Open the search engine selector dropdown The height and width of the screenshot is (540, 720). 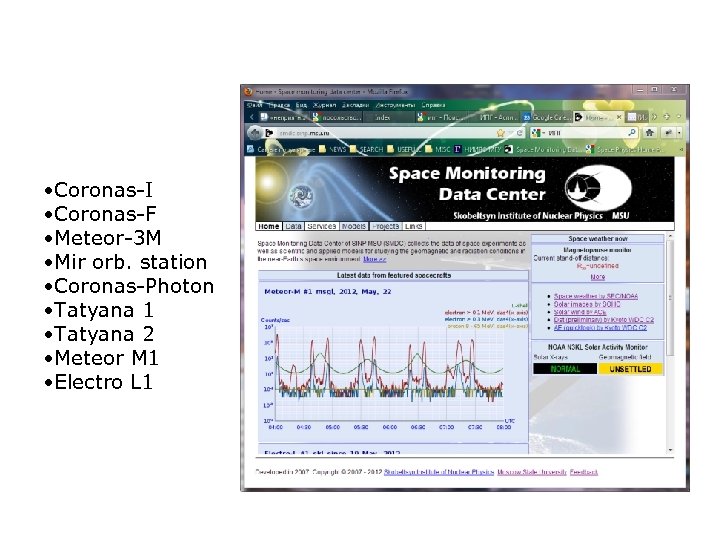pyautogui.click(x=537, y=133)
